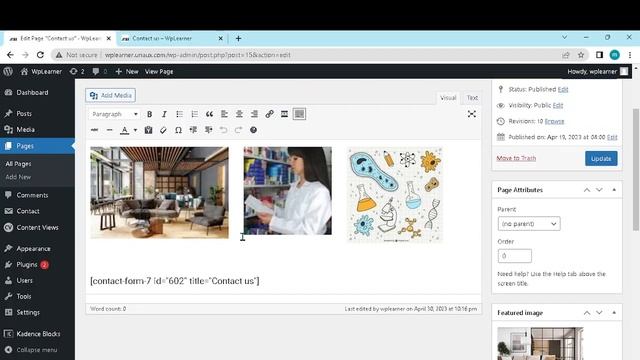The height and width of the screenshot is (360, 640).
Task: Click Add Media button
Action: click(111, 96)
